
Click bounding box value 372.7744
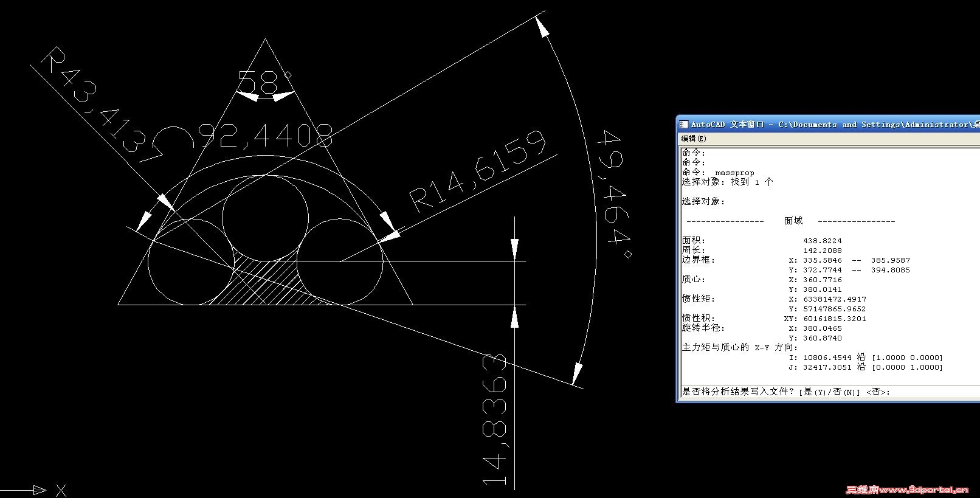pyautogui.click(x=823, y=270)
